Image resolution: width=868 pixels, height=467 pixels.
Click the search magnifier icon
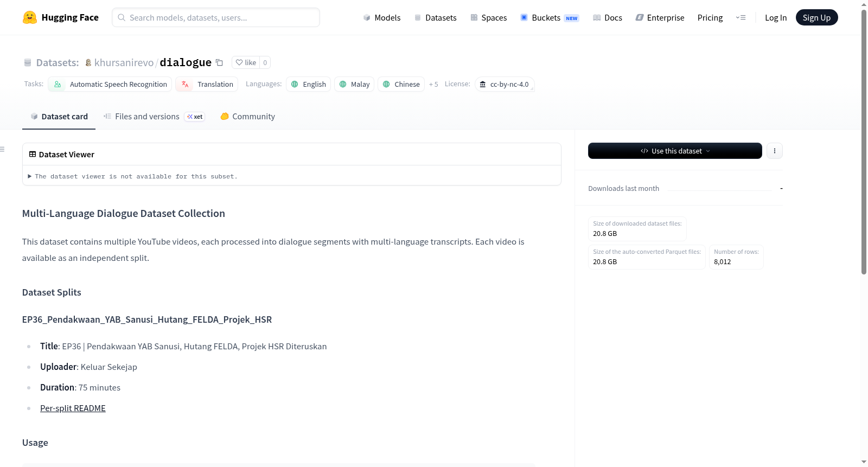[122, 17]
